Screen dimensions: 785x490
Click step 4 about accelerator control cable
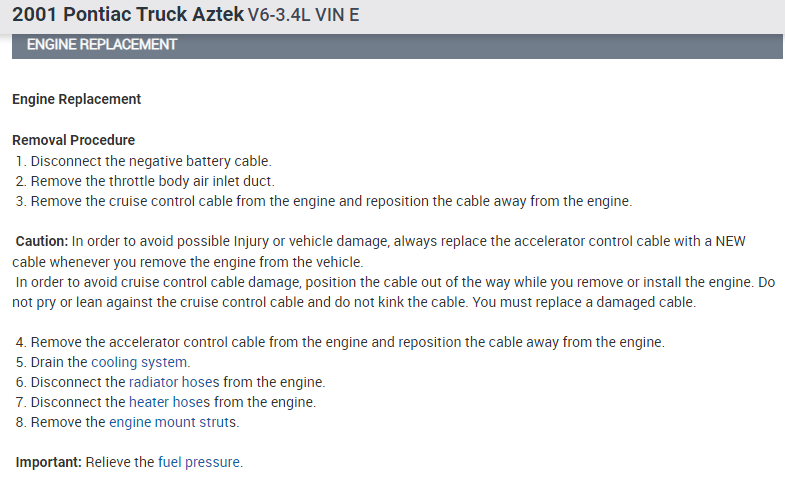[340, 342]
